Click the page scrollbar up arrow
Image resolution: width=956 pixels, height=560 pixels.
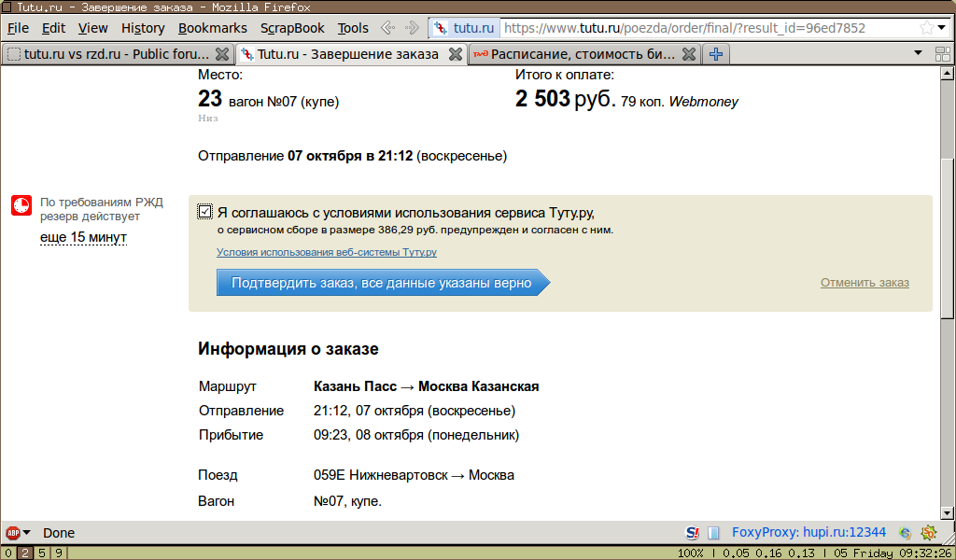pos(947,74)
